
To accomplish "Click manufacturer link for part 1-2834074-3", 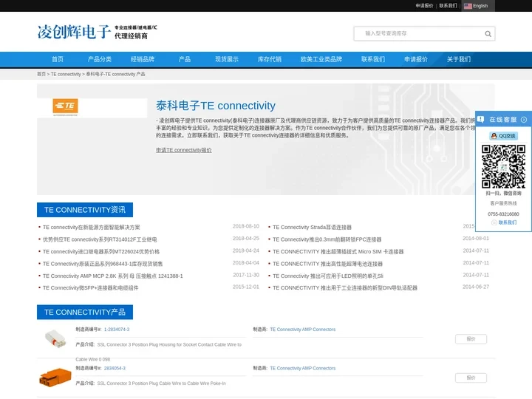I will pos(303,330).
